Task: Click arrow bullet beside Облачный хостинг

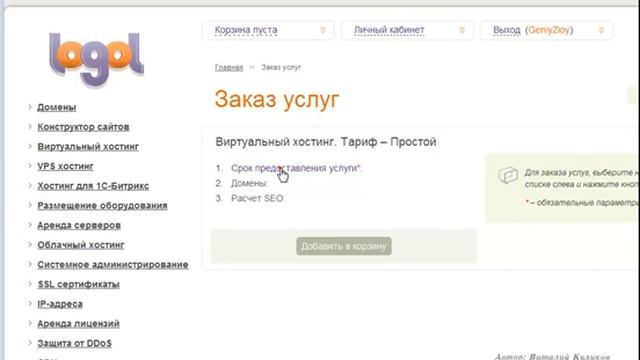Action: [30, 244]
